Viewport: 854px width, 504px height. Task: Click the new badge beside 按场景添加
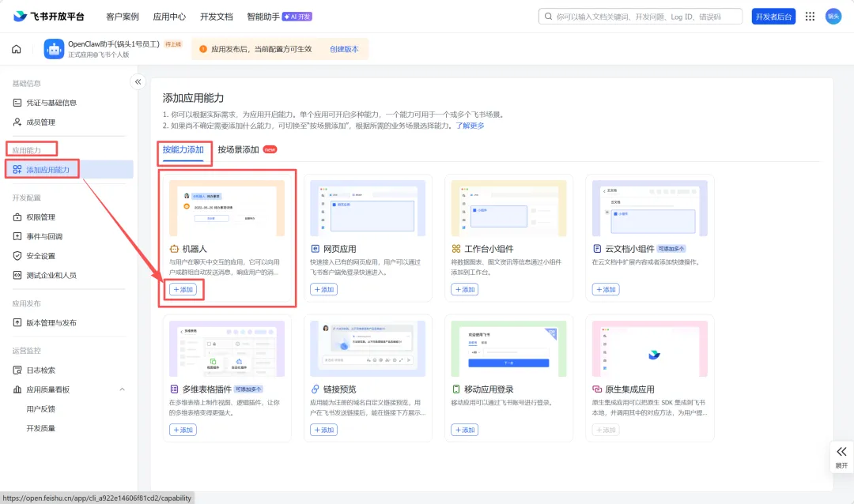[270, 149]
